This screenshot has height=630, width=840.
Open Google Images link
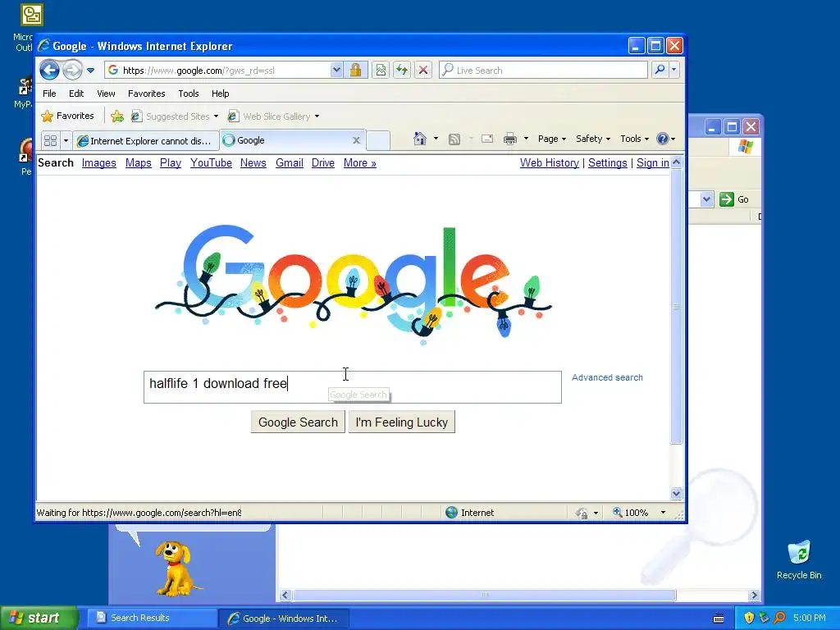(99, 163)
